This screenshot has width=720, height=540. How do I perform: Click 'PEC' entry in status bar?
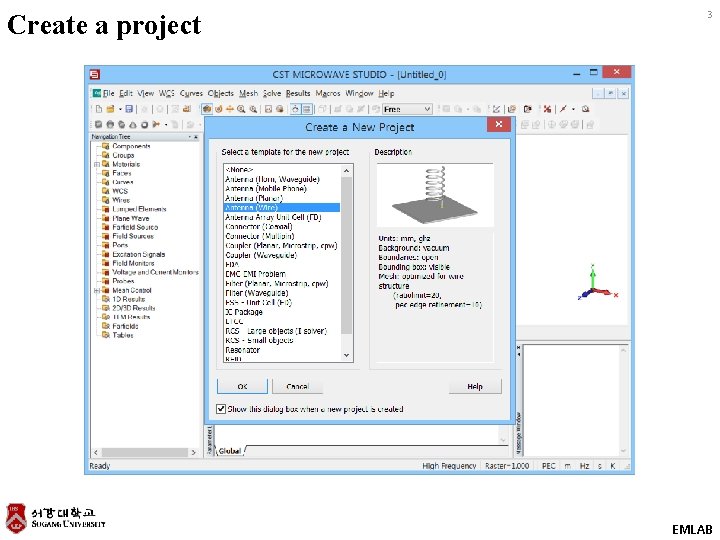pos(548,466)
